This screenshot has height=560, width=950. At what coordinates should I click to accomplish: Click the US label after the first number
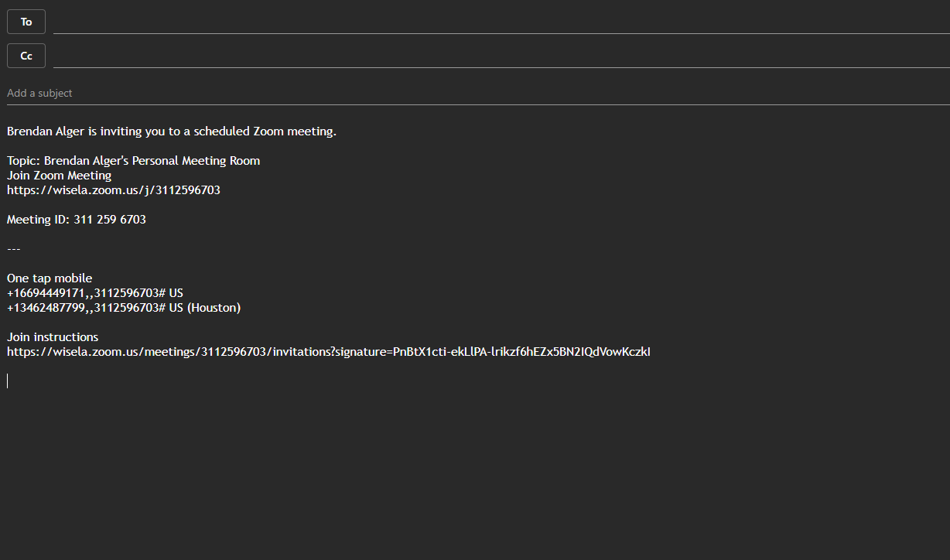pos(177,292)
